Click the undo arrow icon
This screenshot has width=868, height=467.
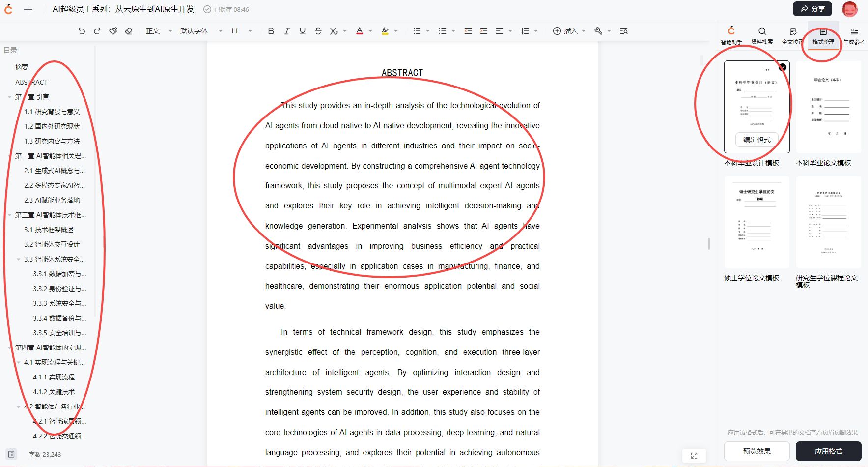[82, 31]
